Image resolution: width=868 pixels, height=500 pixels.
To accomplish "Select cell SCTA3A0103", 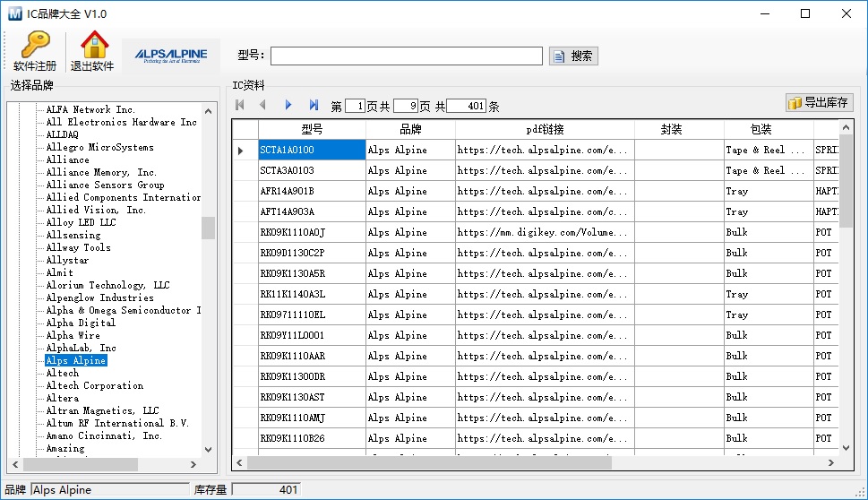I will pyautogui.click(x=312, y=170).
